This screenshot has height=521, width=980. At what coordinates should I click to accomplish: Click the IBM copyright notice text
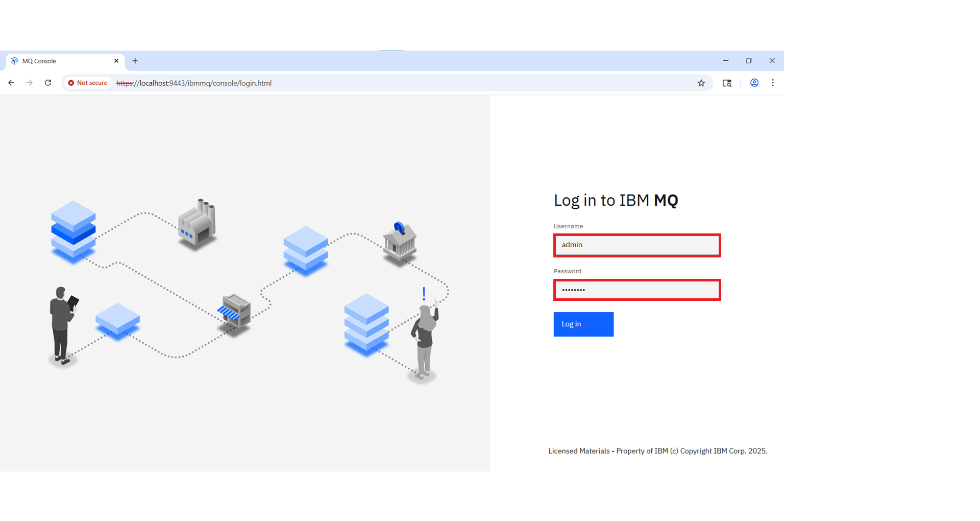pyautogui.click(x=658, y=451)
